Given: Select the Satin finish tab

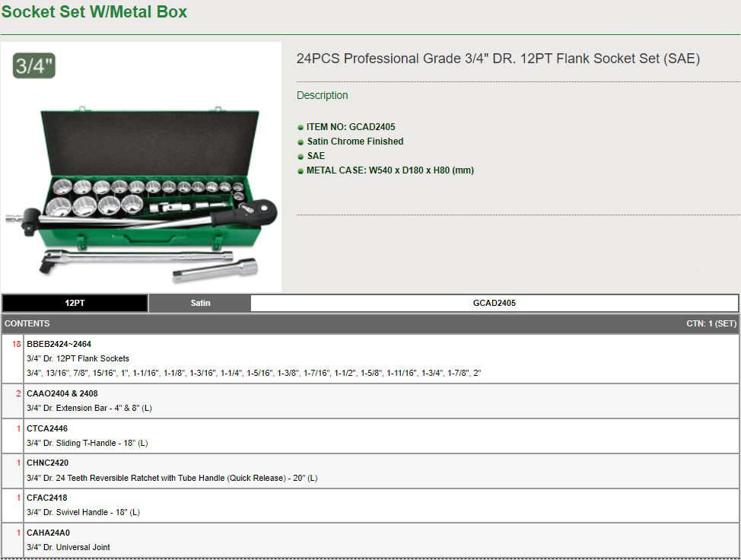Looking at the screenshot, I should click(x=200, y=303).
